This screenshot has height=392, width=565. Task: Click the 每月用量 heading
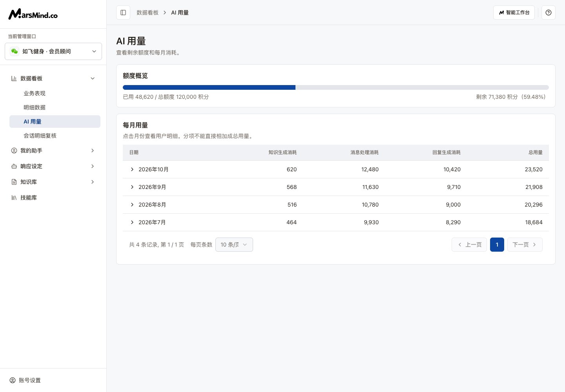135,125
